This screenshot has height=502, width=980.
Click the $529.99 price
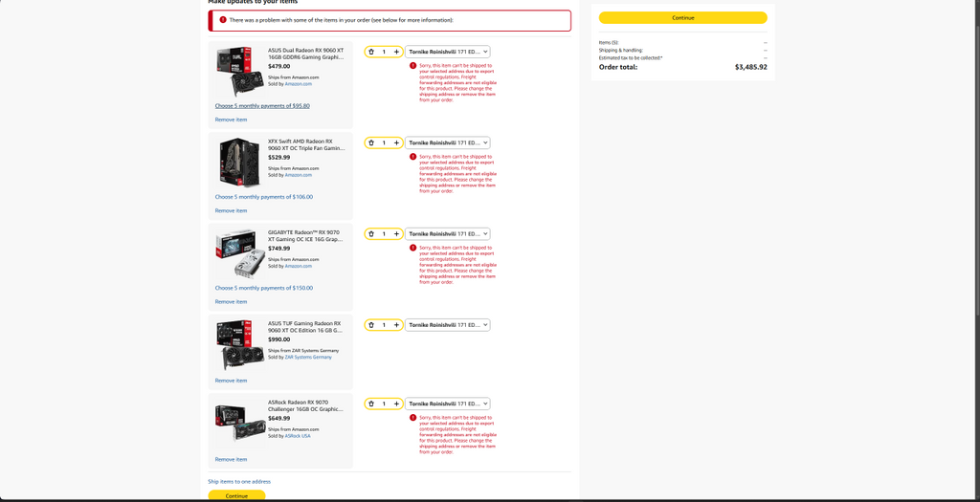pyautogui.click(x=278, y=158)
